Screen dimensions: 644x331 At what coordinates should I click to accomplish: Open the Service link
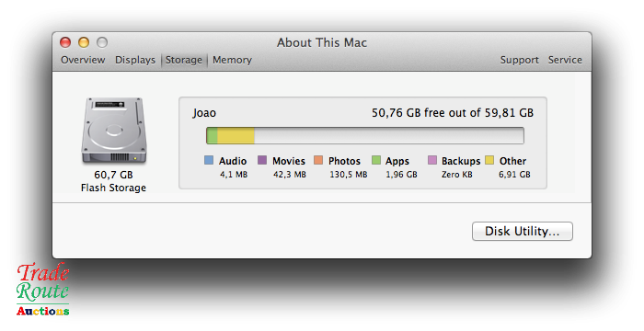pyautogui.click(x=565, y=60)
